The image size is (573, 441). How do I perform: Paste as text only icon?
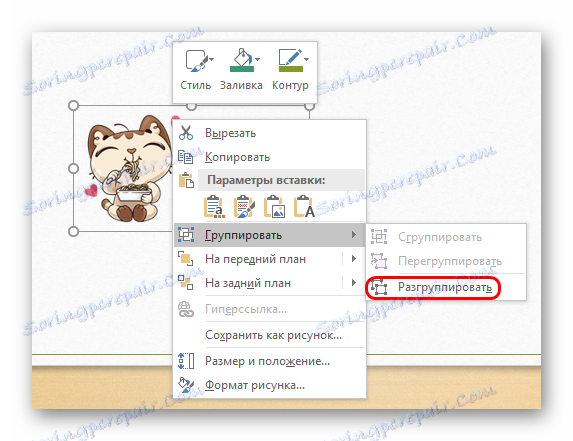coord(304,207)
